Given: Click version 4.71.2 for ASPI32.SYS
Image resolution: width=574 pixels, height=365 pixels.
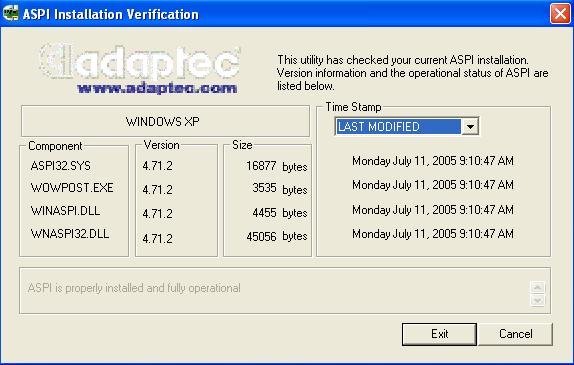Looking at the screenshot, I should (157, 166).
